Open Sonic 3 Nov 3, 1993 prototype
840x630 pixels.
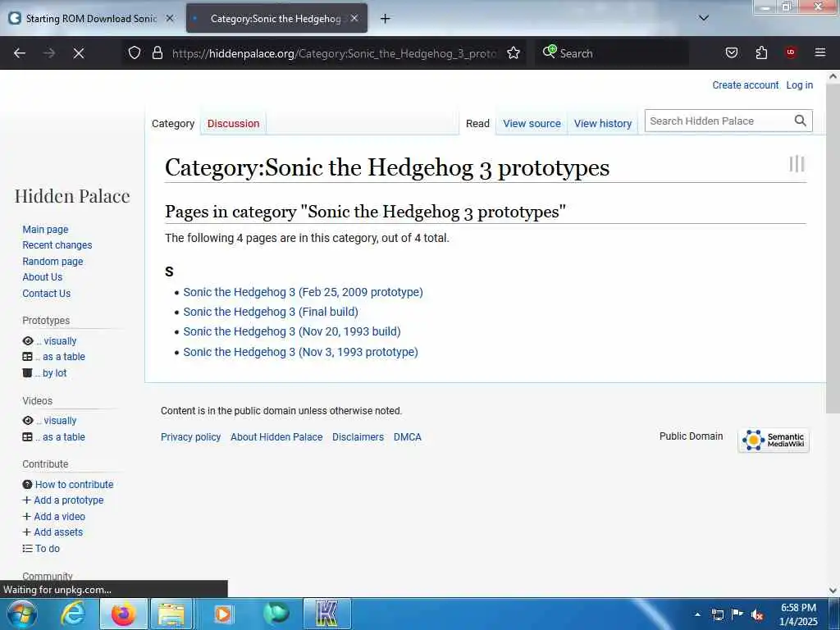tap(300, 352)
